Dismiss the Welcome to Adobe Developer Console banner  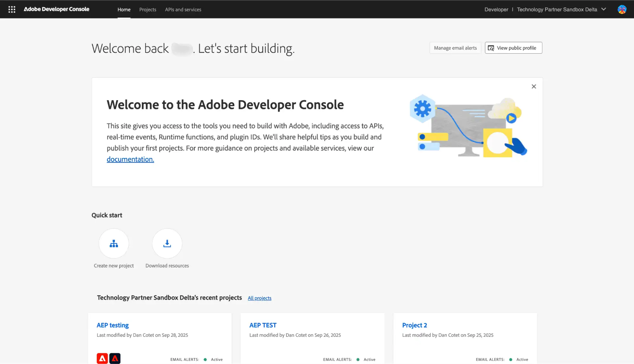534,86
